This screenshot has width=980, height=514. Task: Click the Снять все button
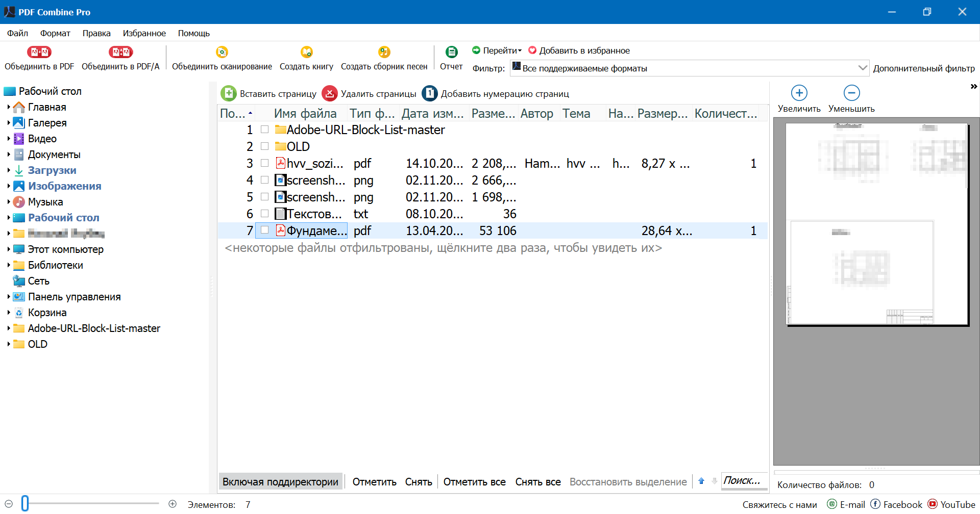tap(538, 482)
